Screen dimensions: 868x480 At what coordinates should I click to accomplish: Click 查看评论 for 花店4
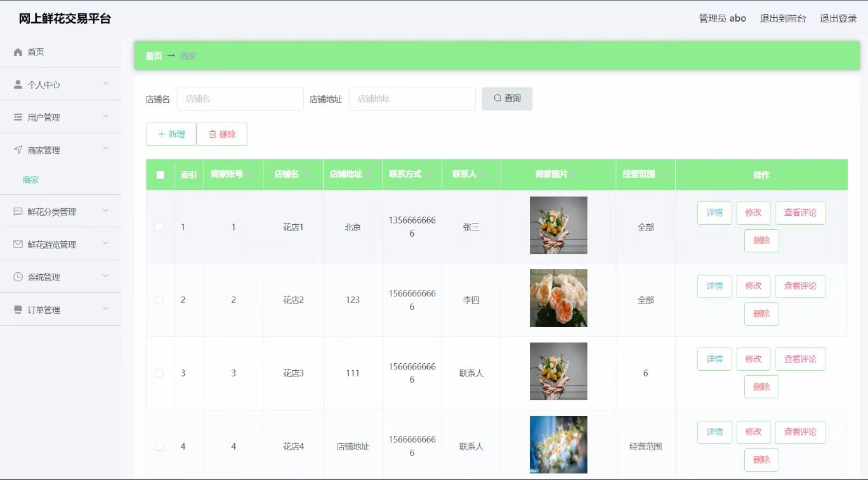coord(800,432)
